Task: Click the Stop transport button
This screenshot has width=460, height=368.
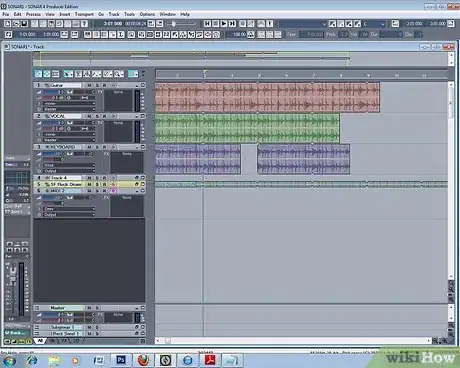Action: coord(215,24)
